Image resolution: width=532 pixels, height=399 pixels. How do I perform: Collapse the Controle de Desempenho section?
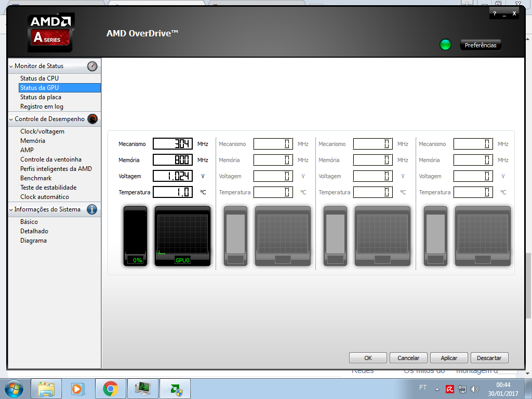click(x=11, y=119)
